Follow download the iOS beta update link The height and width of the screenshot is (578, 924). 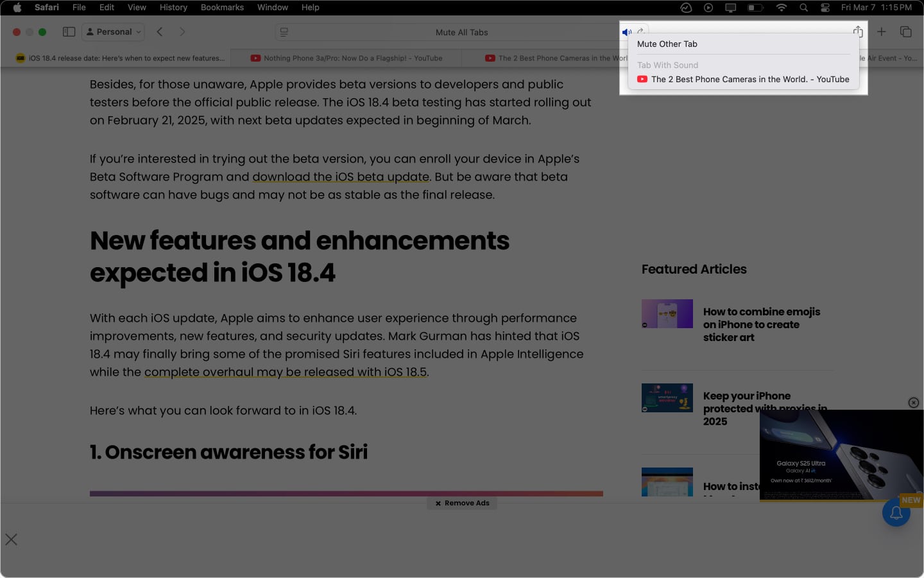tap(341, 177)
